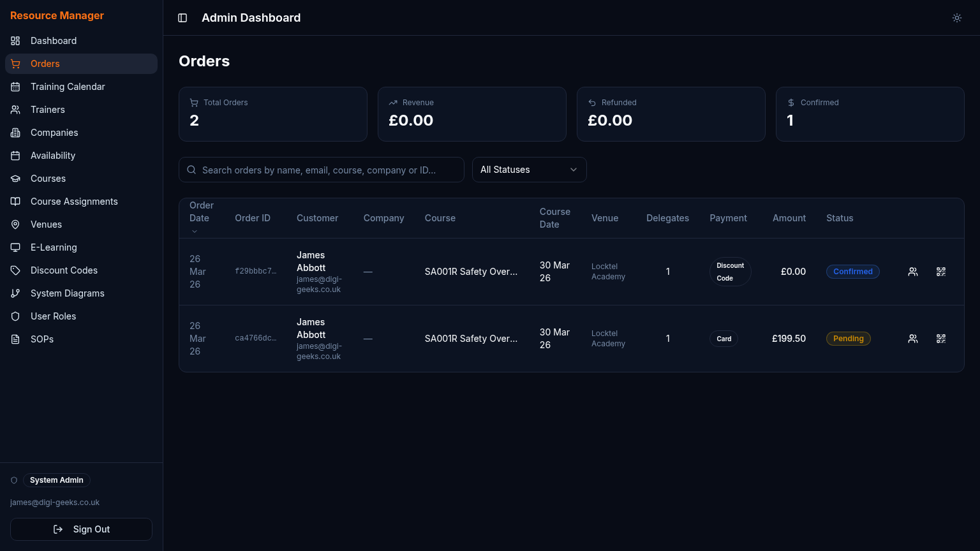View delegates for the Pending order
Screen dimensions: 980x551
click(913, 339)
